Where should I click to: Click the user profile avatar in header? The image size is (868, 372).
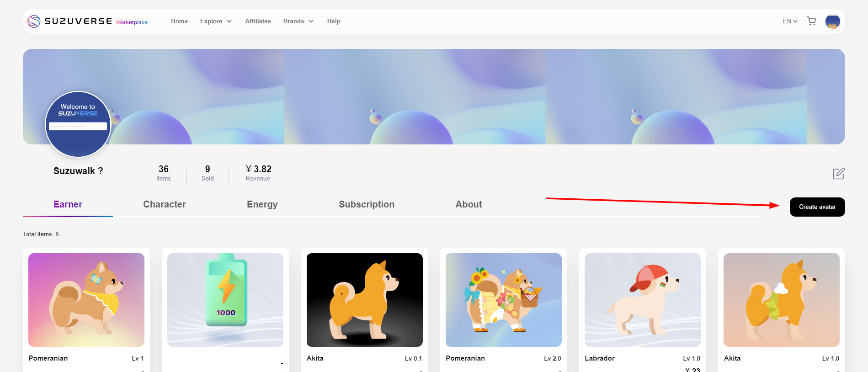coord(832,21)
